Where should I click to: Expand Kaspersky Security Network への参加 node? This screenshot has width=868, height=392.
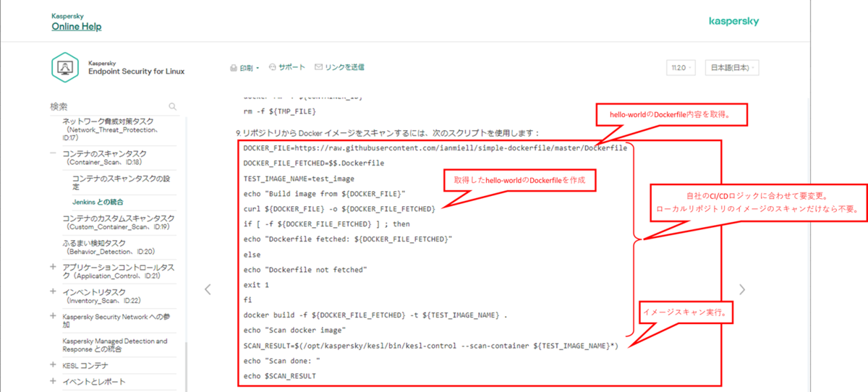point(54,316)
